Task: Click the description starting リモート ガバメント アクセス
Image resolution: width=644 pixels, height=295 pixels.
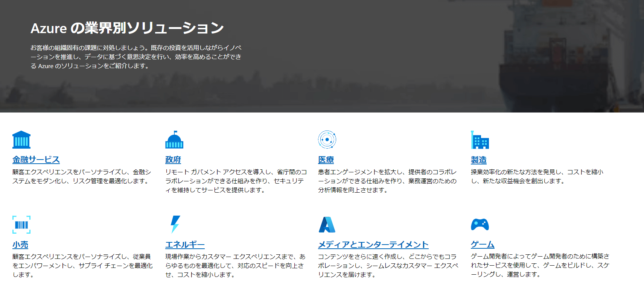Action: click(236, 181)
